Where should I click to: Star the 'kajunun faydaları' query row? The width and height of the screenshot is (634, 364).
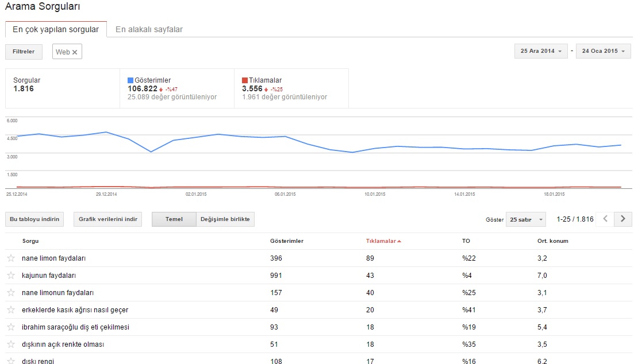click(x=11, y=276)
